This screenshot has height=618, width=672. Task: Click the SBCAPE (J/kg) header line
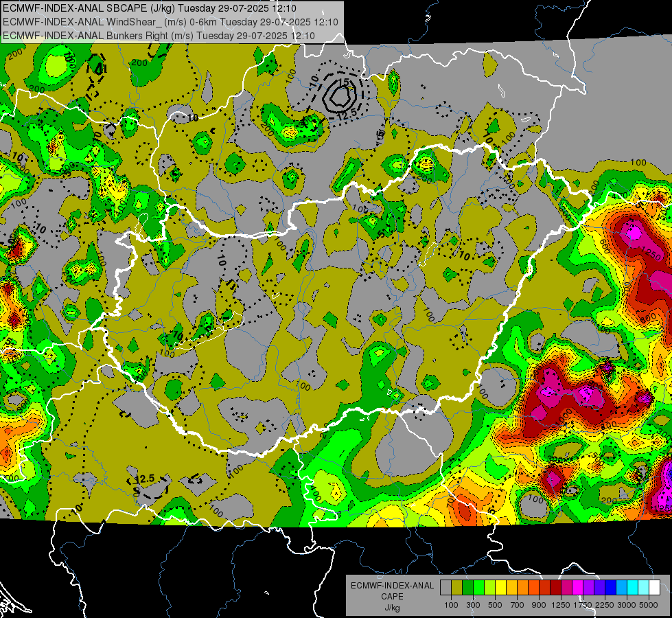pyautogui.click(x=150, y=8)
